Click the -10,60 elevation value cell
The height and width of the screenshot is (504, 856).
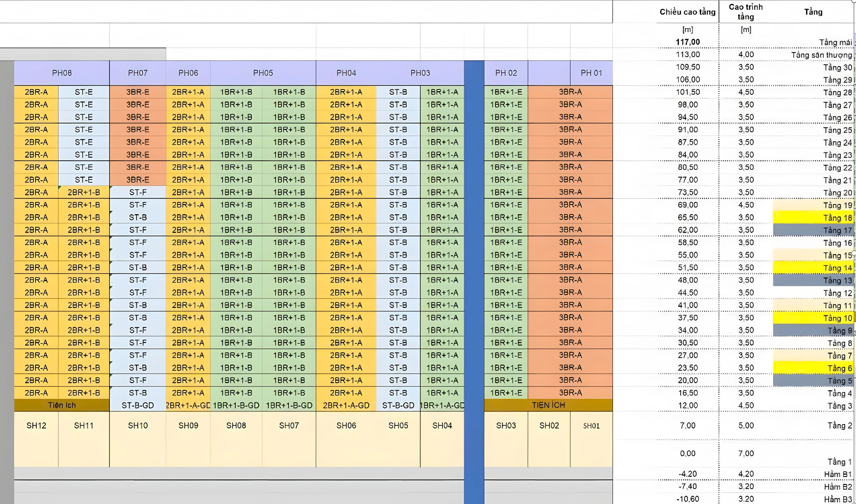[687, 499]
